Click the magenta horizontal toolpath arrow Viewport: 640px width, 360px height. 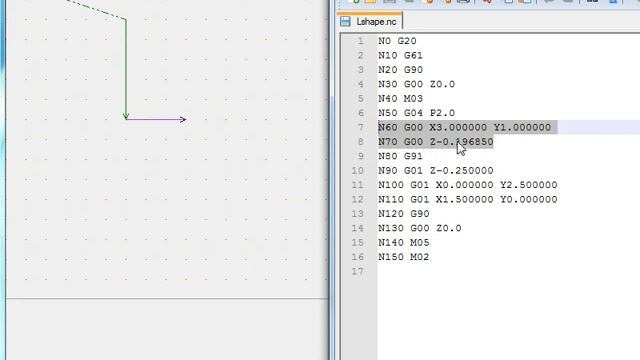(x=156, y=120)
